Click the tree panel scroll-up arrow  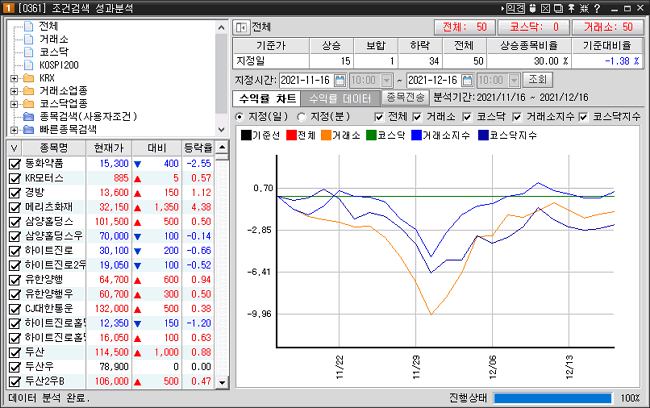[221, 28]
